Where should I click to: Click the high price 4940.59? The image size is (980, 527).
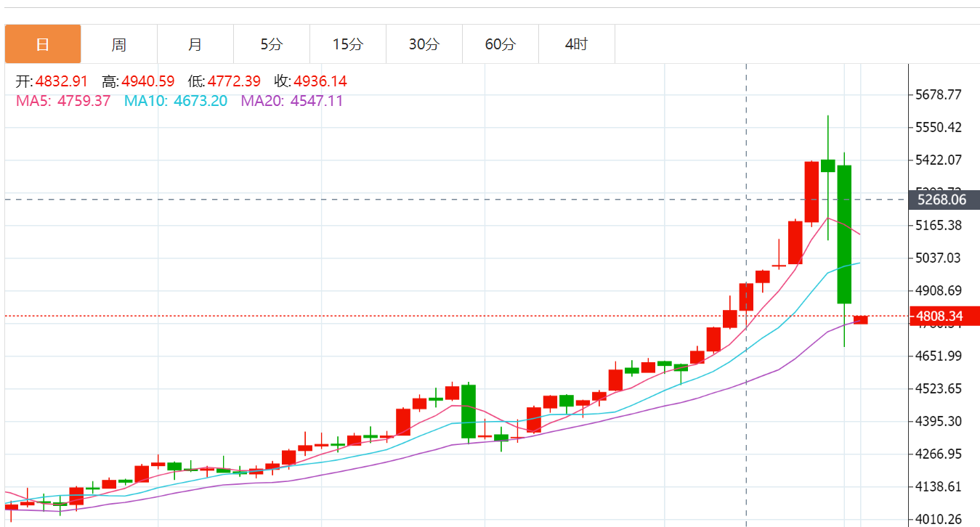coord(148,81)
